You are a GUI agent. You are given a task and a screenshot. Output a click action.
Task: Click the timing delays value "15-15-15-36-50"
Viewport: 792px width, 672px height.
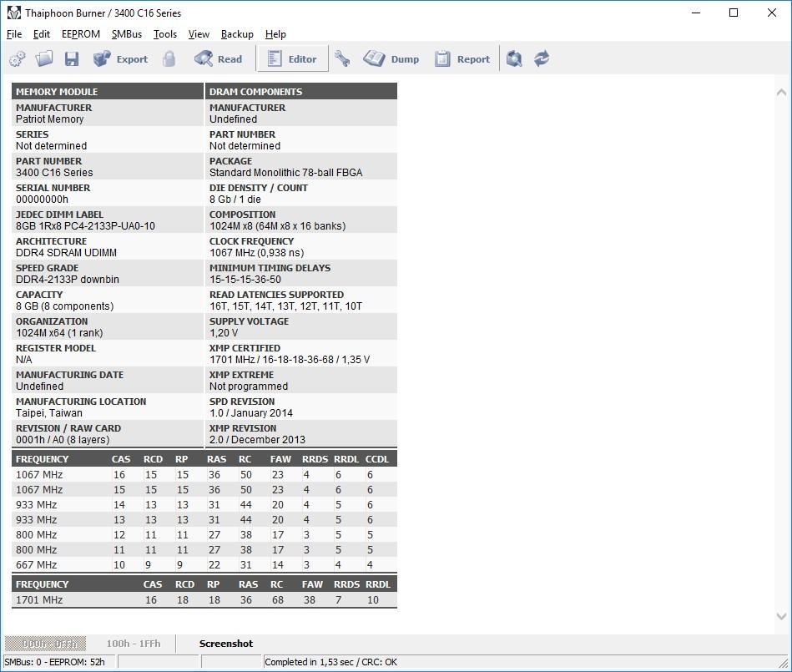(x=245, y=280)
